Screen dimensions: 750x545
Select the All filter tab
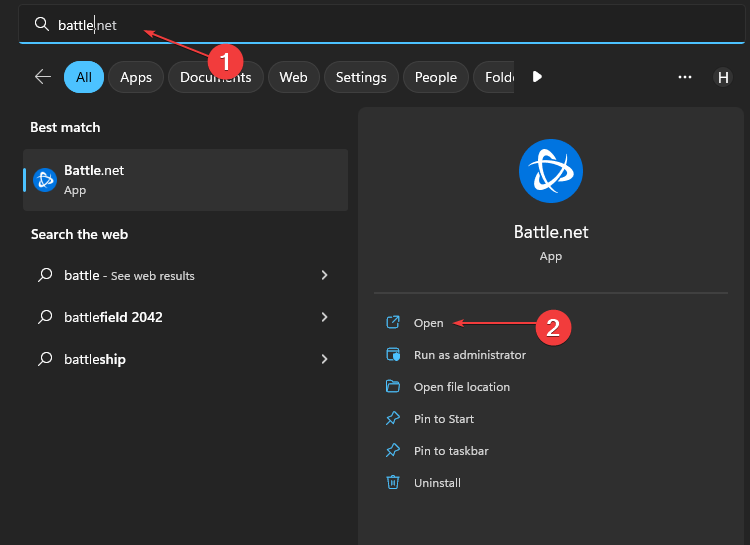[x=84, y=77]
